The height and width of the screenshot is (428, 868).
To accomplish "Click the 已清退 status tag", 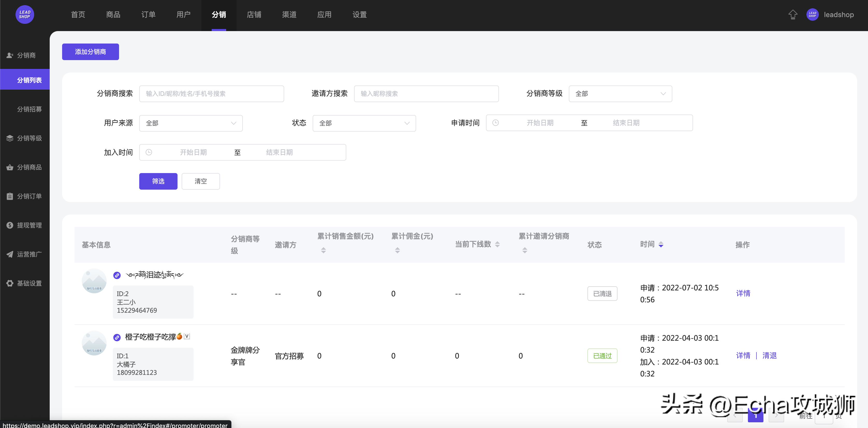I will pos(602,294).
